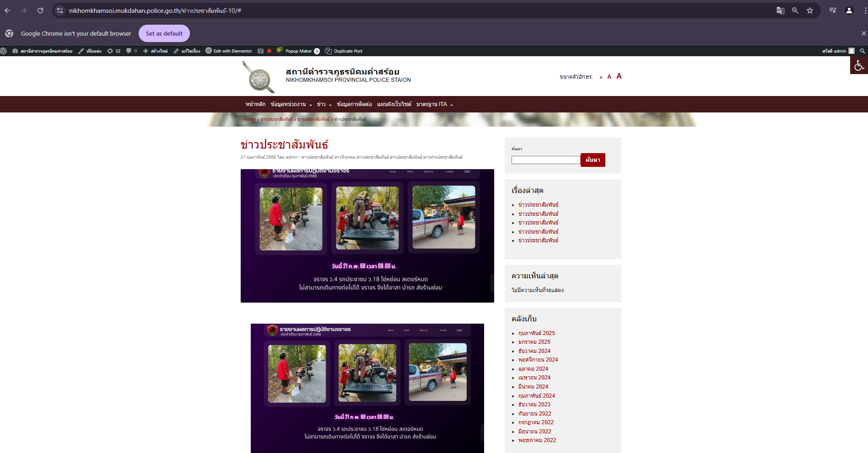Viewport: 868px width, 453px height.
Task: Click the Set as default button
Action: tap(164, 33)
